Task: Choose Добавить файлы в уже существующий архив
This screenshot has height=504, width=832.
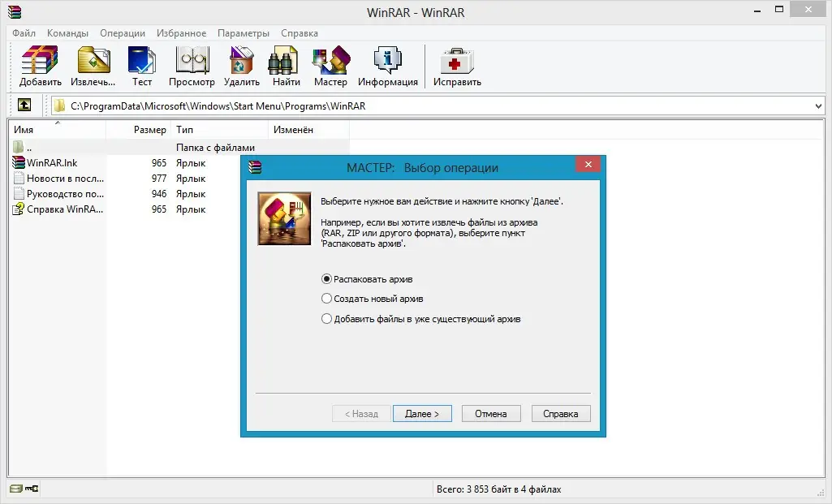Action: tap(326, 319)
